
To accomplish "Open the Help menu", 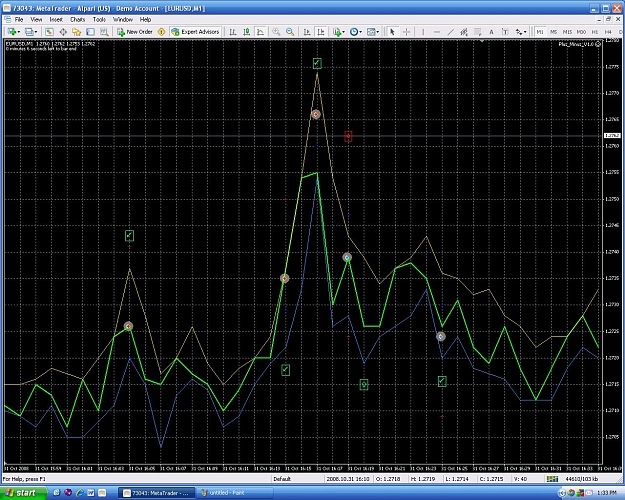I will 145,20.
